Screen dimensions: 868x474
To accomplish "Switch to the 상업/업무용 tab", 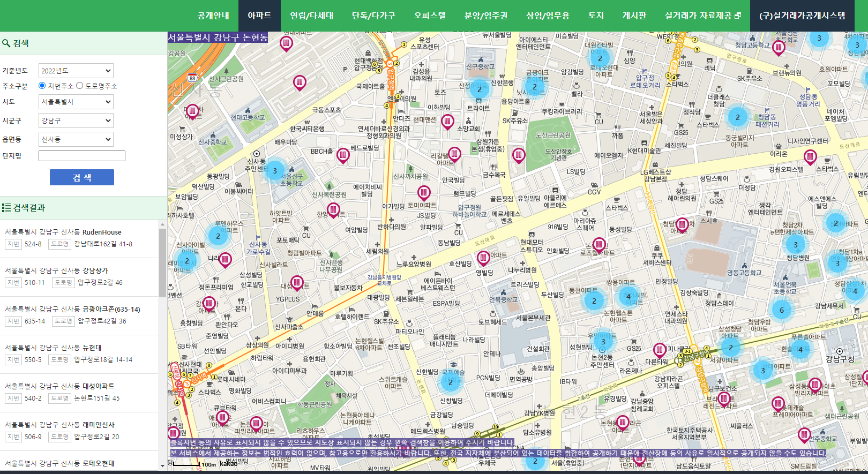I will 548,16.
